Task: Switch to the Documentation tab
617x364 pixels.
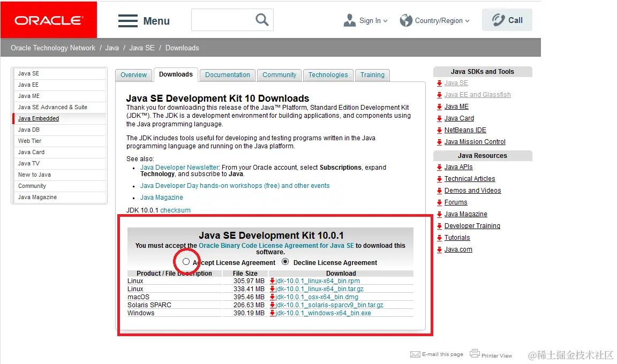Action: 228,75
